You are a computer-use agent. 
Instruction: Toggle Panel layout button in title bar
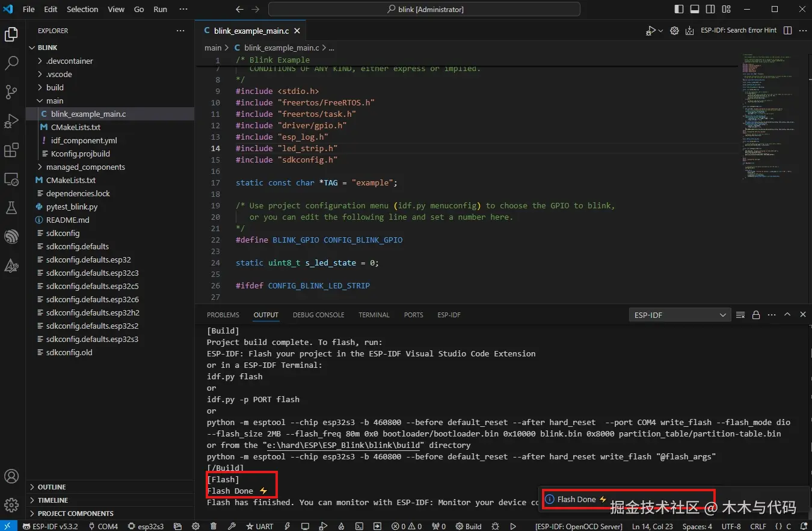[x=695, y=9]
